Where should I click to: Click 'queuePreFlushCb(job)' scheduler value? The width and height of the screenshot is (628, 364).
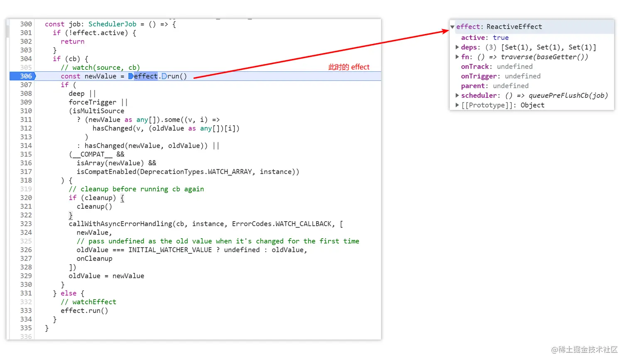[568, 95]
